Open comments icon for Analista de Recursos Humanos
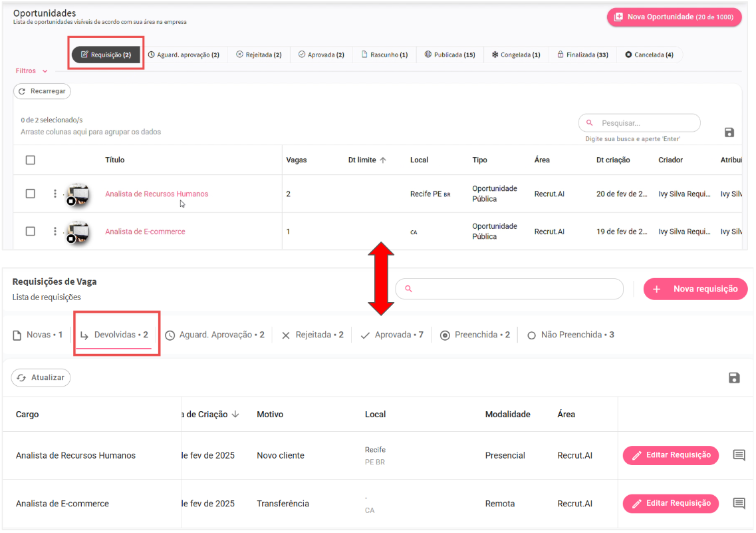This screenshot has width=756, height=533. point(739,455)
